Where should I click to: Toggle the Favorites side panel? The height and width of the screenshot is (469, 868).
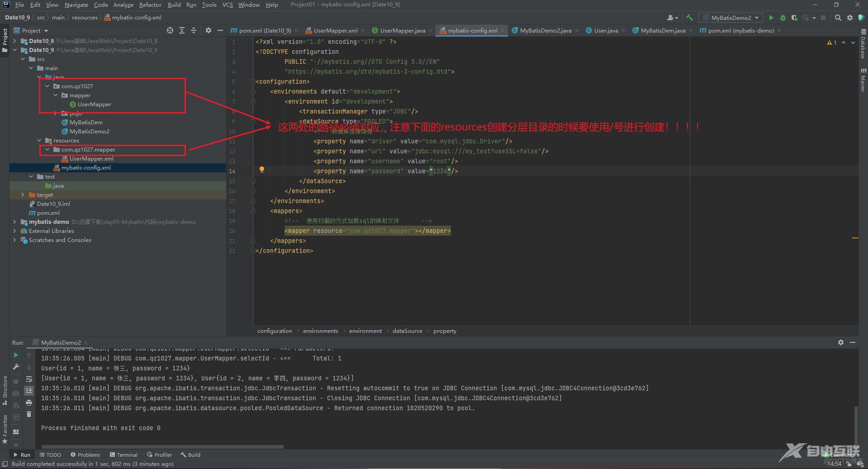pos(5,429)
